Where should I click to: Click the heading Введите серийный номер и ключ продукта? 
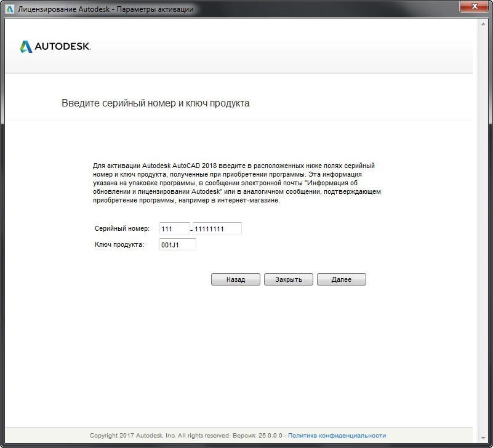click(155, 103)
